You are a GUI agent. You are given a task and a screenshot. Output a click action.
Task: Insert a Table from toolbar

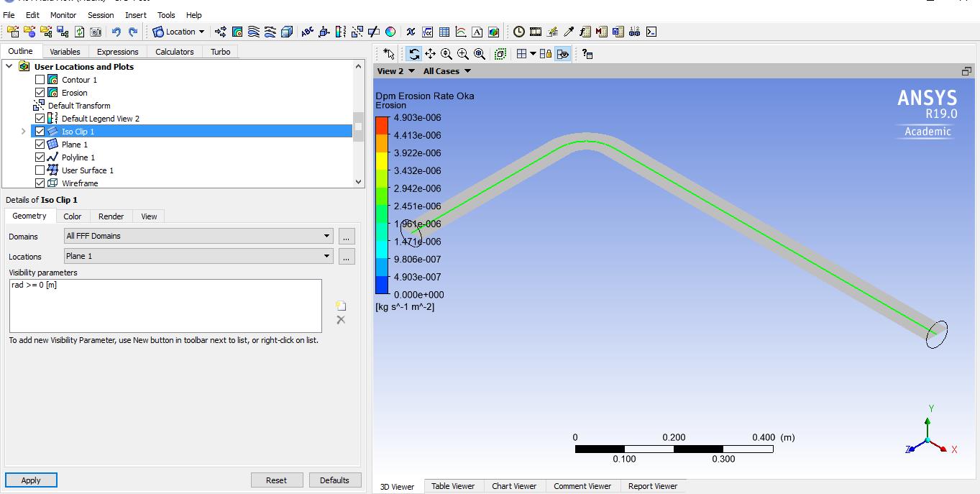[444, 32]
